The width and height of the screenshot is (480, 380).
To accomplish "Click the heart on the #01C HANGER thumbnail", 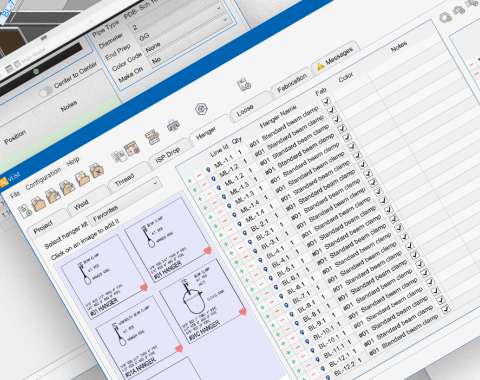I will [243, 312].
